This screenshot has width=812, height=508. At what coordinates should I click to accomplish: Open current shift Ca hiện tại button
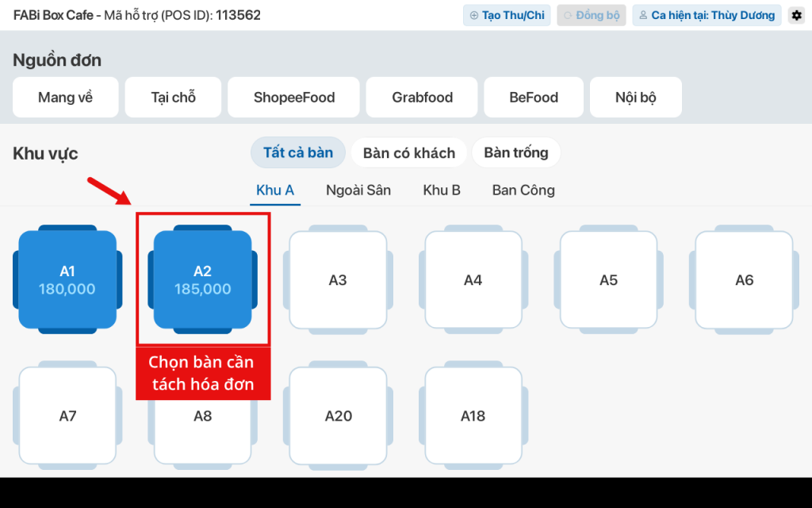click(707, 15)
